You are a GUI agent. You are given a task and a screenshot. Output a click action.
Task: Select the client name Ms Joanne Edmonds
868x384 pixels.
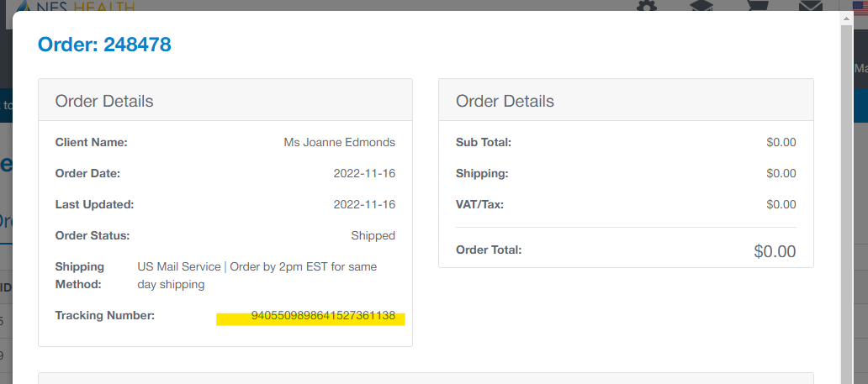pos(339,142)
